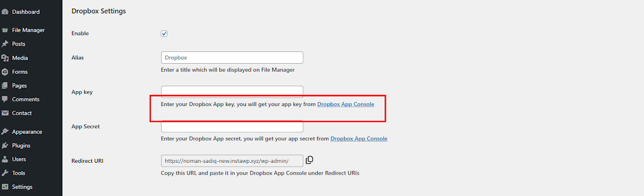Viewport: 644px width, 196px height.
Task: Focus the empty App key input field
Action: click(232, 92)
